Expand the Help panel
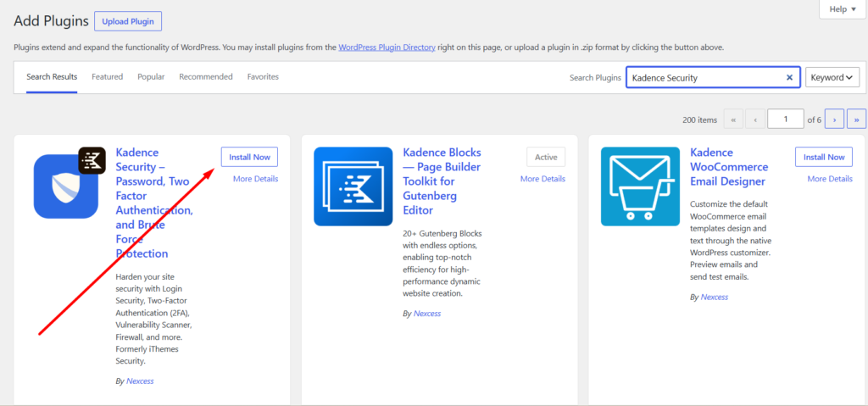Screen dimensions: 868x406 843,9
